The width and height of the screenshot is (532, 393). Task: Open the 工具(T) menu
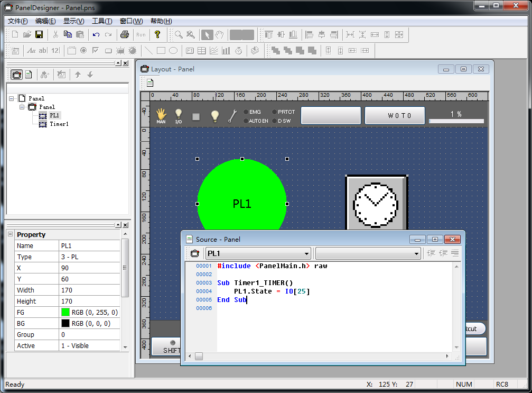(x=101, y=21)
